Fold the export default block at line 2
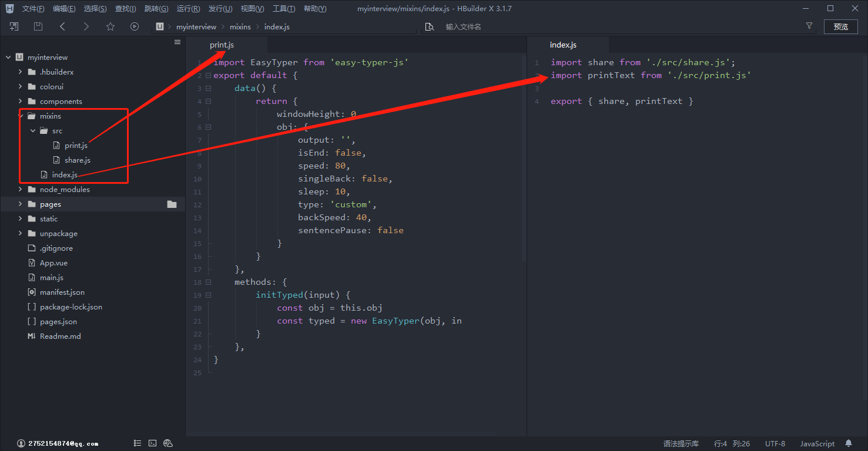Viewport: 868px width, 451px height. pyautogui.click(x=208, y=76)
